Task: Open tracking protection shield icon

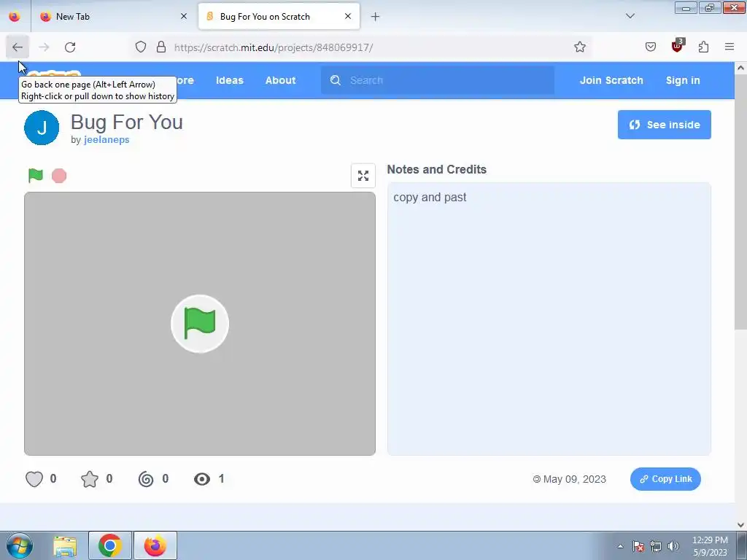Action: (141, 47)
